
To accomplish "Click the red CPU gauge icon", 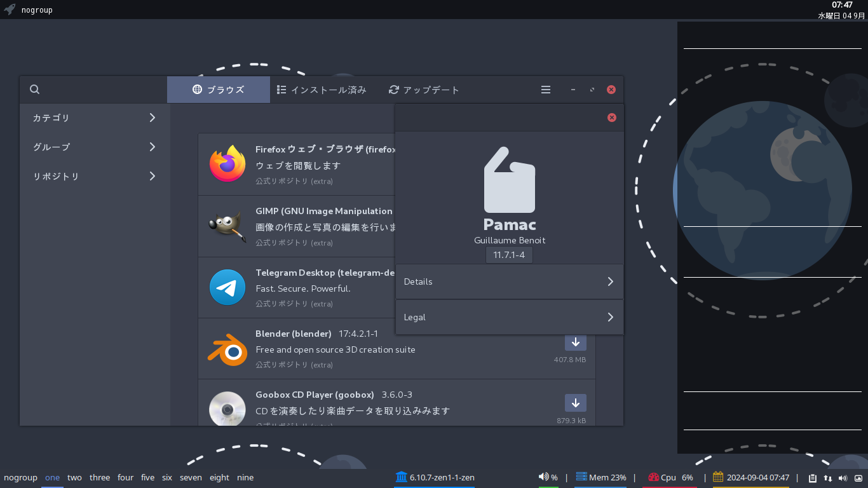I will pyautogui.click(x=653, y=477).
